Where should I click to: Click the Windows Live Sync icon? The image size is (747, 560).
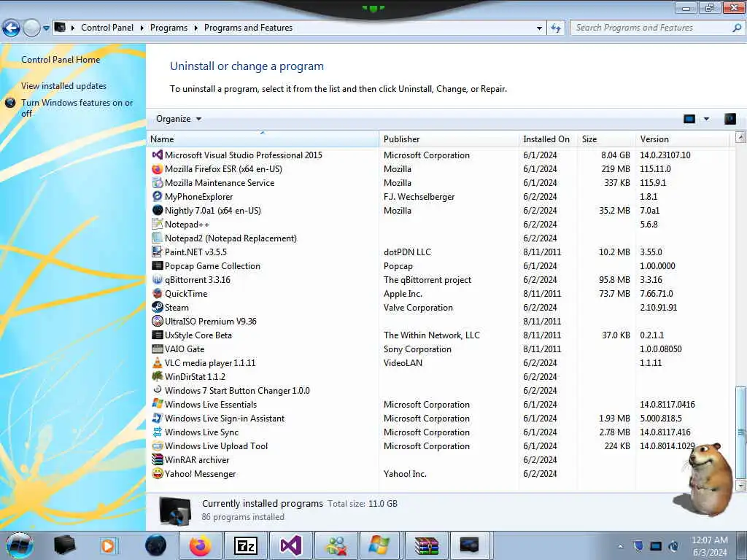point(158,432)
